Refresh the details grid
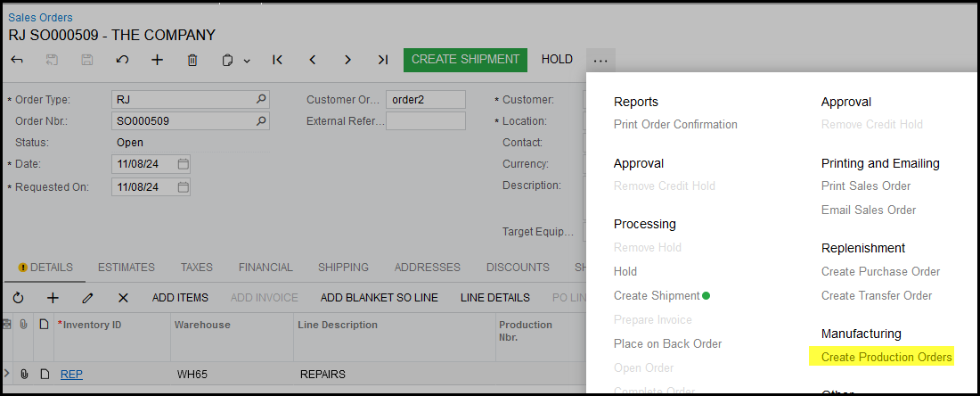980x396 pixels. click(x=18, y=297)
